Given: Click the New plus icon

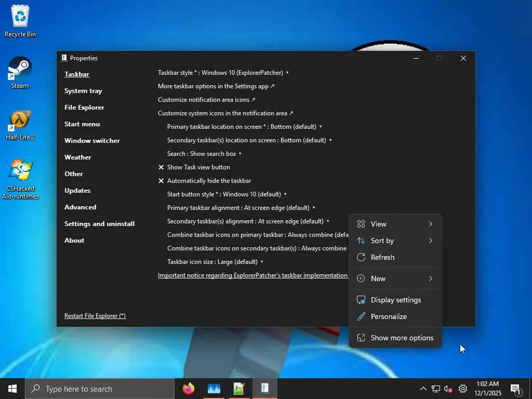Looking at the screenshot, I should point(361,278).
